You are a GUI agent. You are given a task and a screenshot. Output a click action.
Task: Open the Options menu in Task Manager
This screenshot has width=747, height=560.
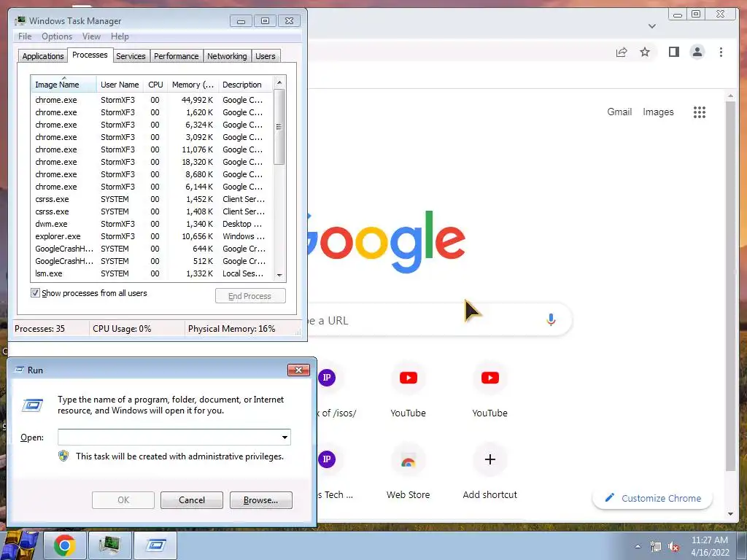(57, 36)
